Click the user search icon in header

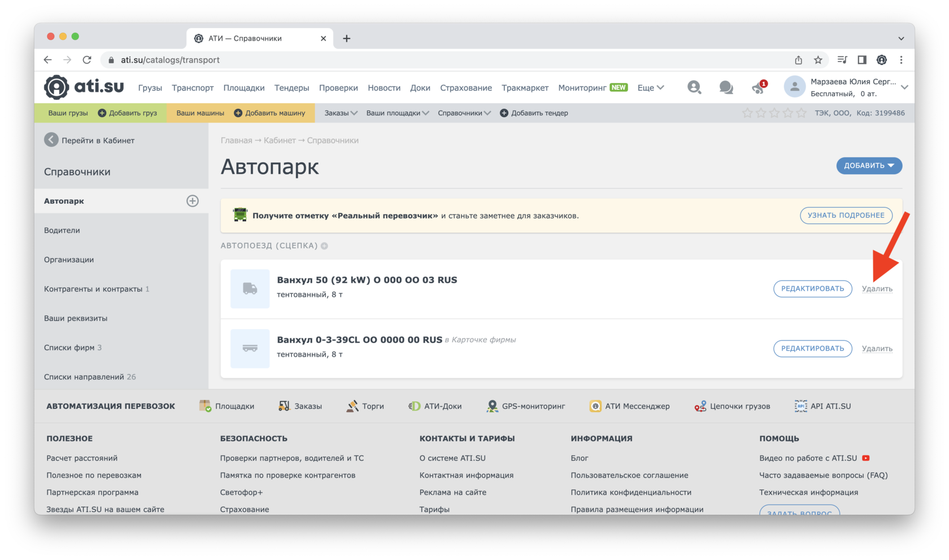(x=694, y=88)
